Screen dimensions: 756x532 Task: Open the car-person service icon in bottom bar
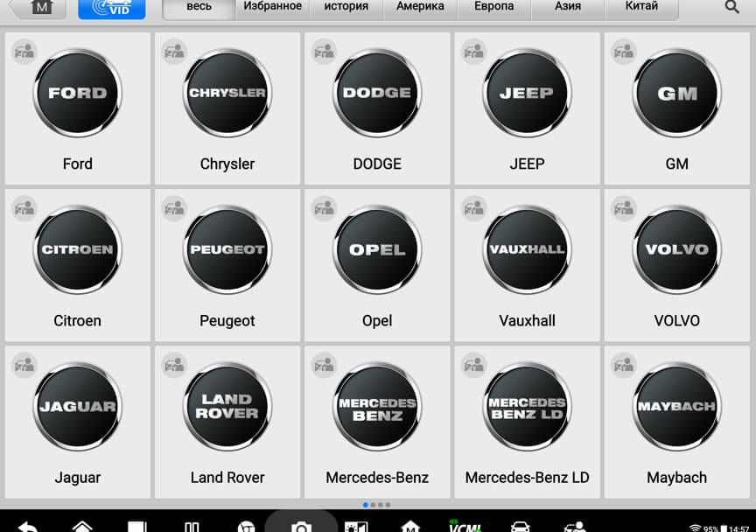[575, 526]
